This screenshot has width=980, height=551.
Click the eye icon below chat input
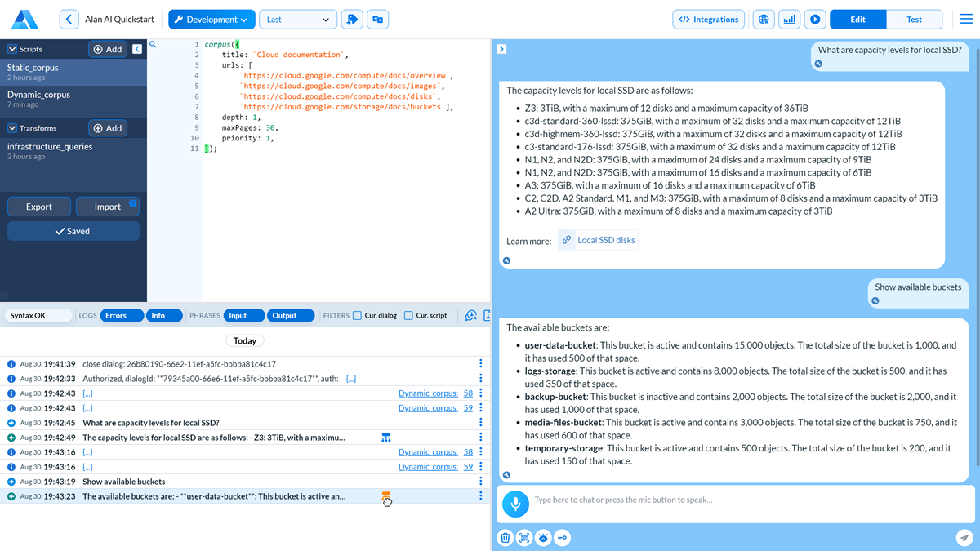[x=543, y=537]
